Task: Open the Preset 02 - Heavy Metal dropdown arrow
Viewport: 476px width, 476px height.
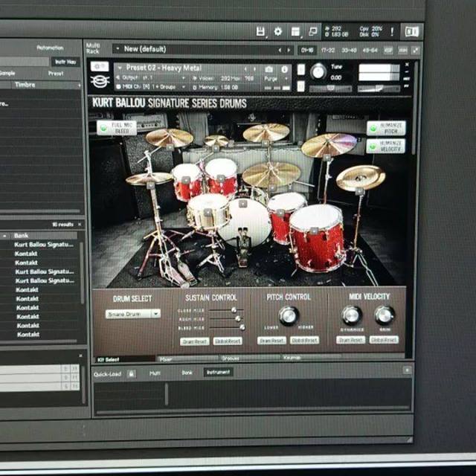Action: coord(120,68)
